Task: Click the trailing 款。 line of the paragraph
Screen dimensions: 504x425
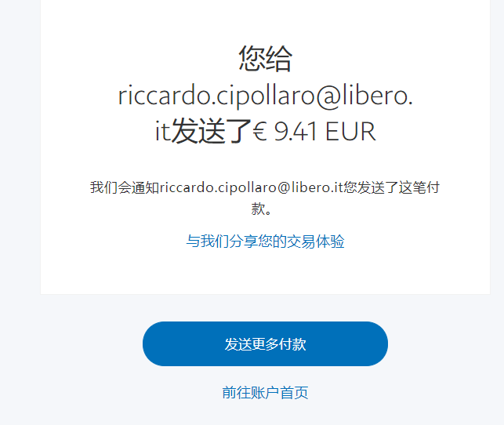Action: click(x=262, y=209)
